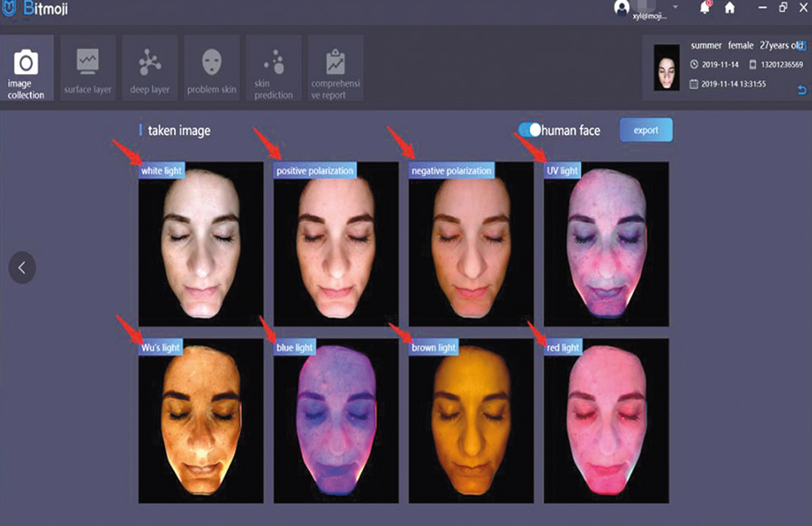Click the export button
Image resolution: width=812 pixels, height=526 pixels.
[646, 130]
